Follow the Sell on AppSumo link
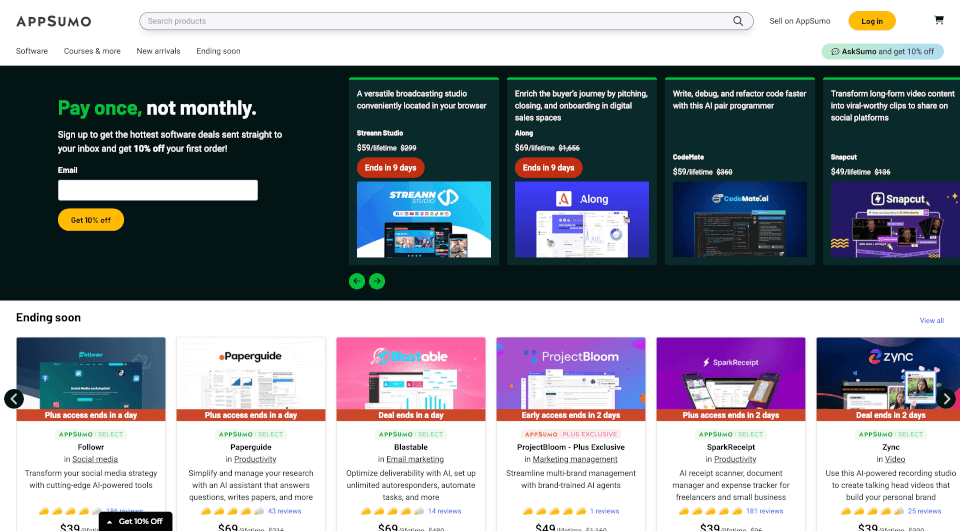This screenshot has height=531, width=960. [799, 21]
